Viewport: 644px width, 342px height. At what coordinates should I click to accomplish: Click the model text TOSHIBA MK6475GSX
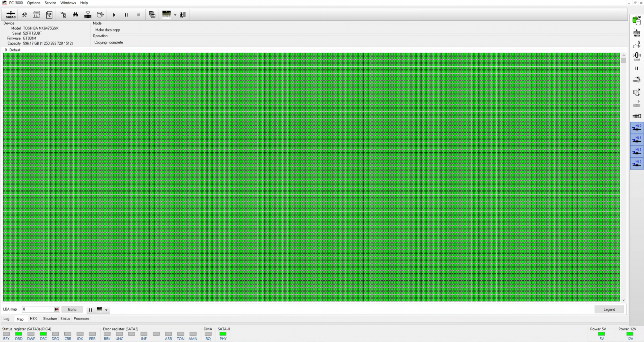point(41,28)
